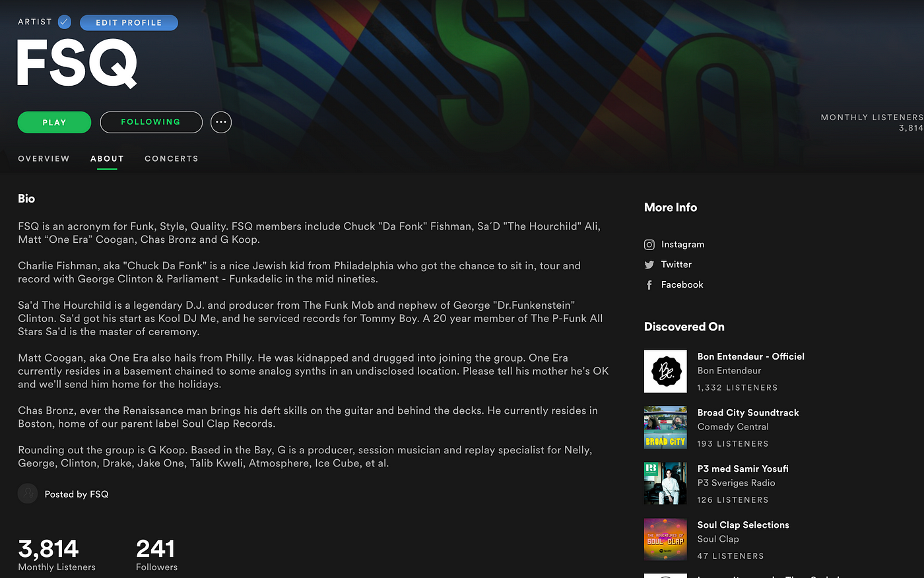Open the three-dot more options menu

(221, 122)
